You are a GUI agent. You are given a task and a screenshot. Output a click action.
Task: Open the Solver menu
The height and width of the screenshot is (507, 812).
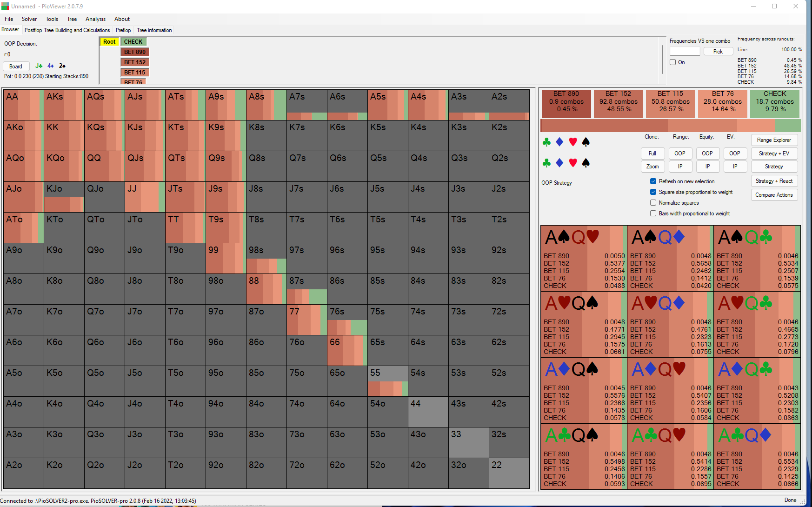[29, 19]
